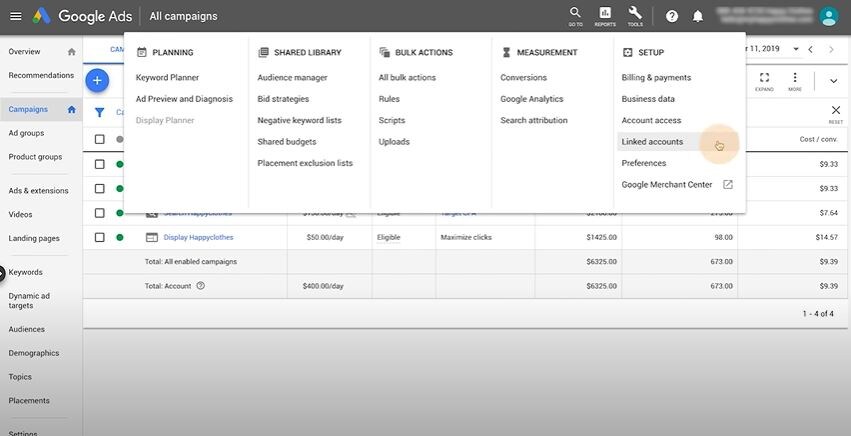Open Scripts under Bulk Actions
851x436 pixels.
tap(392, 121)
